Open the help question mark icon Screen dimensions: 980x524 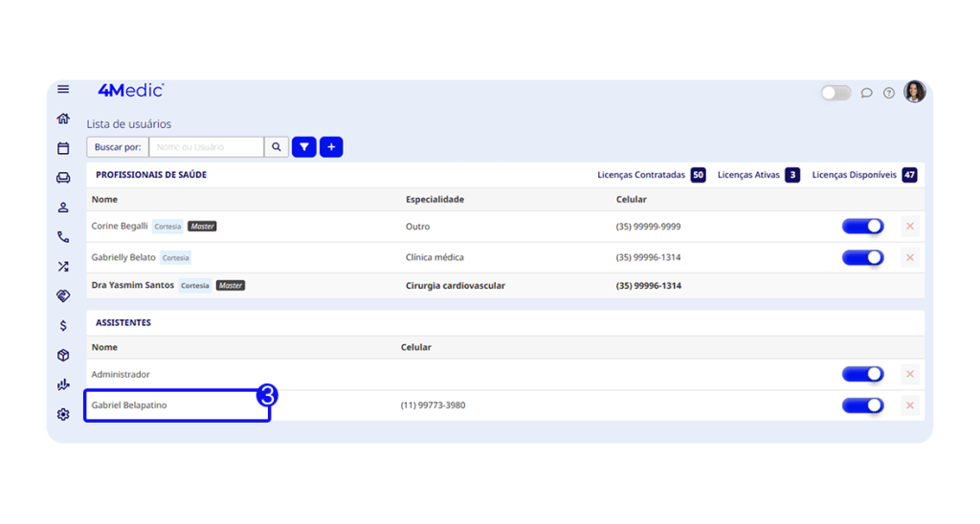(x=889, y=93)
